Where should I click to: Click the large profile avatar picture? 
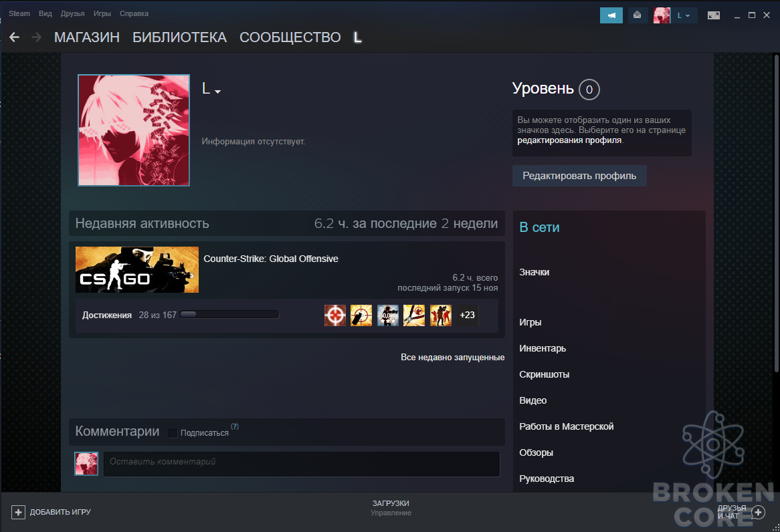pyautogui.click(x=134, y=130)
